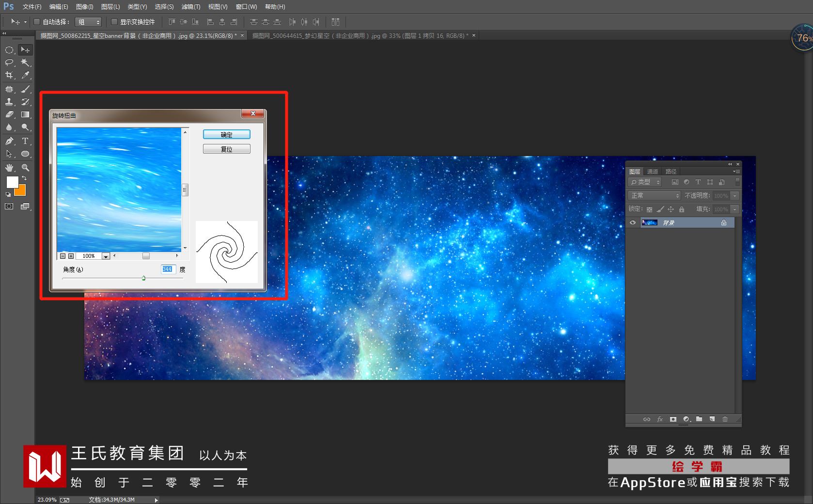Viewport: 813px width, 504px height.
Task: Select the Zoom tool in the toolbox
Action: tap(25, 168)
